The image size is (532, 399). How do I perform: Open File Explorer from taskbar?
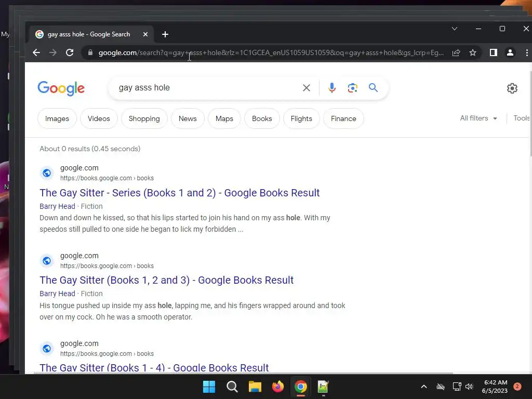tap(255, 387)
